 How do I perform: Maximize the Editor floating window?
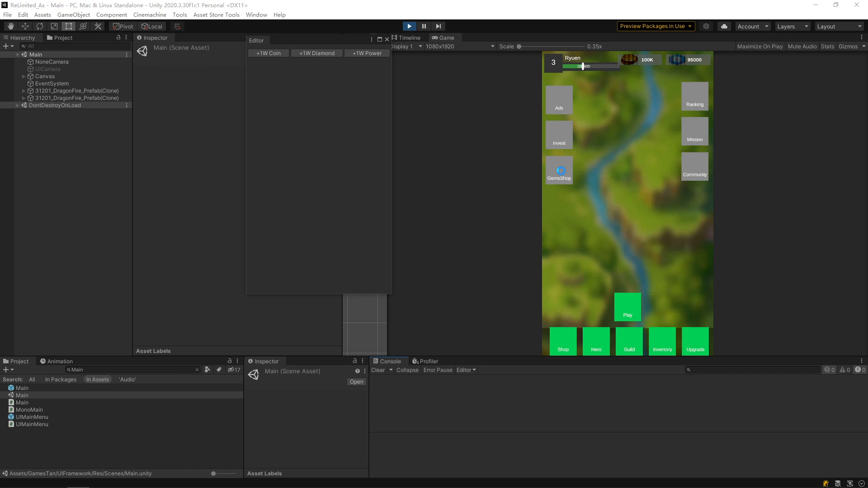click(x=380, y=39)
